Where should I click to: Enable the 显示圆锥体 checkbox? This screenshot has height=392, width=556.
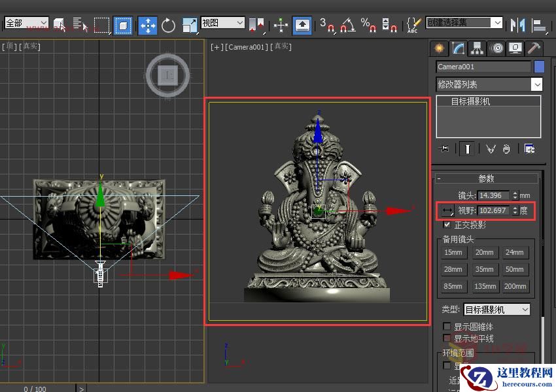click(447, 326)
